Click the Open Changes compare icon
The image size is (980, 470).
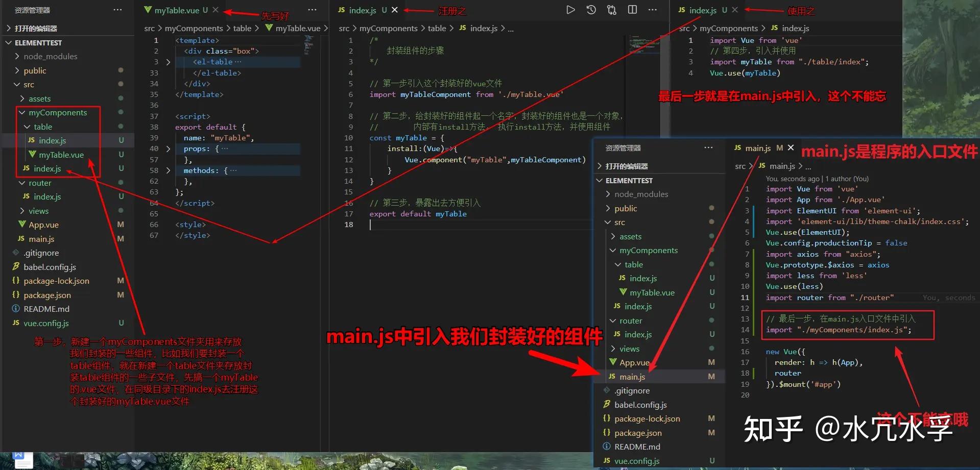[x=611, y=10]
